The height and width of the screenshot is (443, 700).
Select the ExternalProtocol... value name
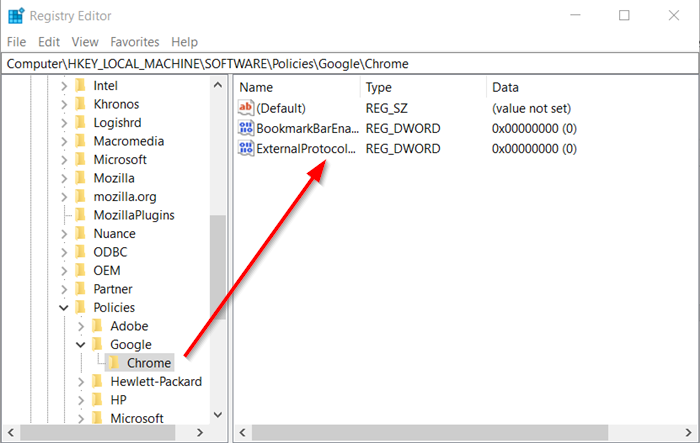point(306,149)
